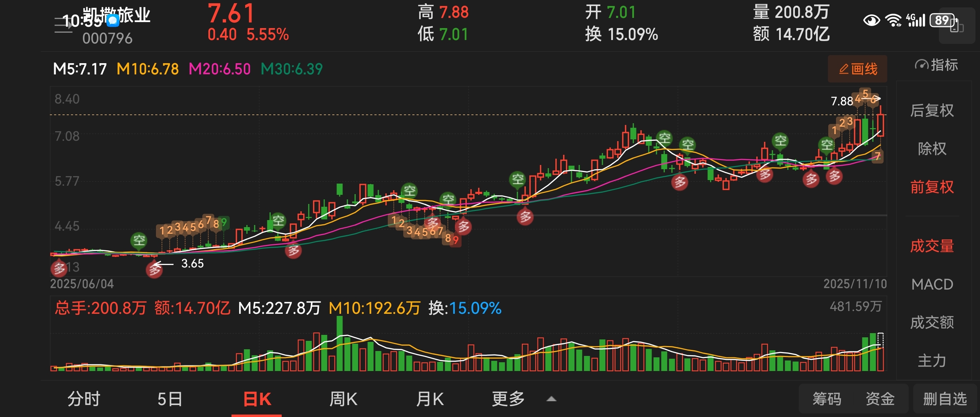Tap the Wi-Fi status icon
The image size is (980, 417).
point(893,20)
